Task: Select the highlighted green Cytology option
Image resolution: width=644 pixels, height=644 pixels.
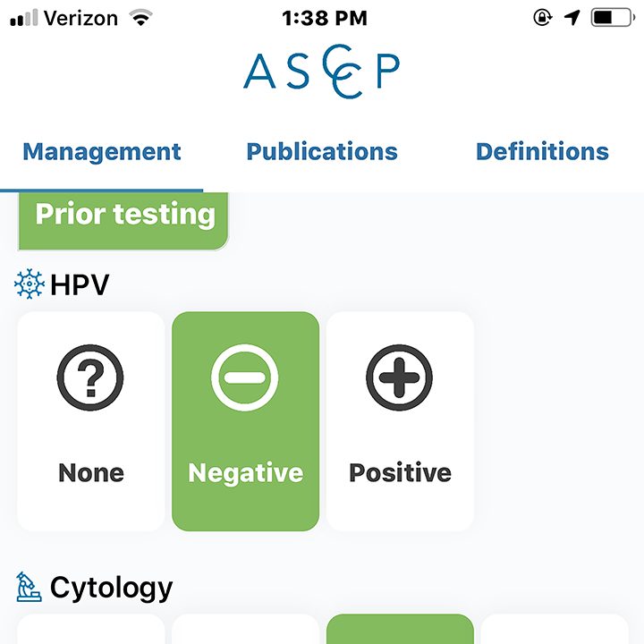Action: coord(400,629)
